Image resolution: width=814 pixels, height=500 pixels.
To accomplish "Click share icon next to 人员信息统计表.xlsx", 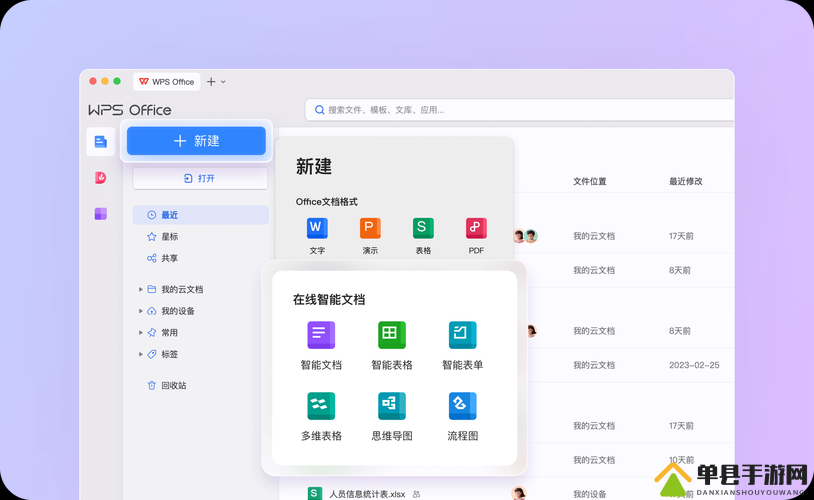I will coord(416,494).
